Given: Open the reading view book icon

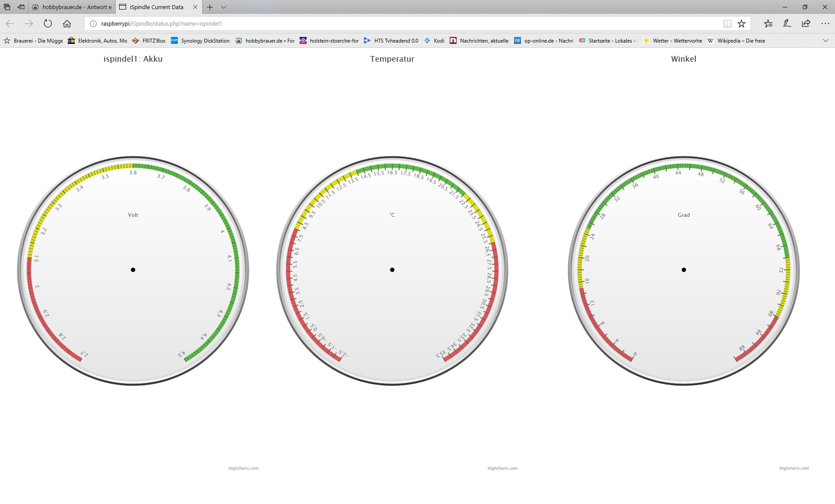Looking at the screenshot, I should [727, 23].
